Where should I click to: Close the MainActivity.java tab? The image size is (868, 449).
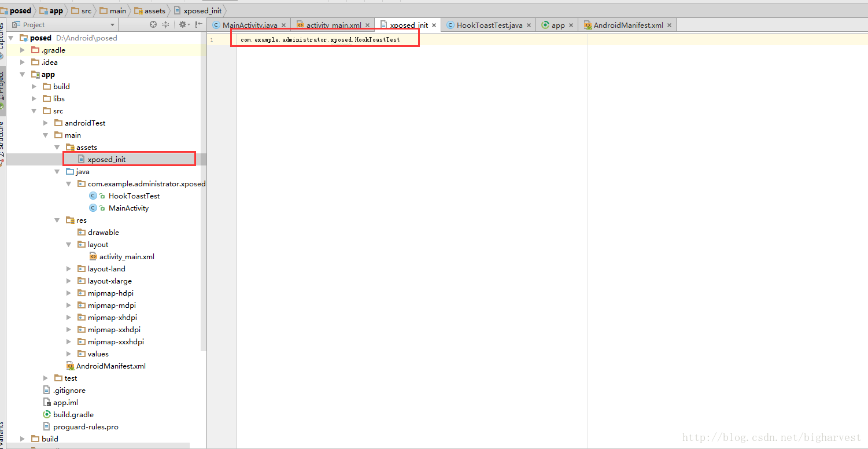[283, 25]
